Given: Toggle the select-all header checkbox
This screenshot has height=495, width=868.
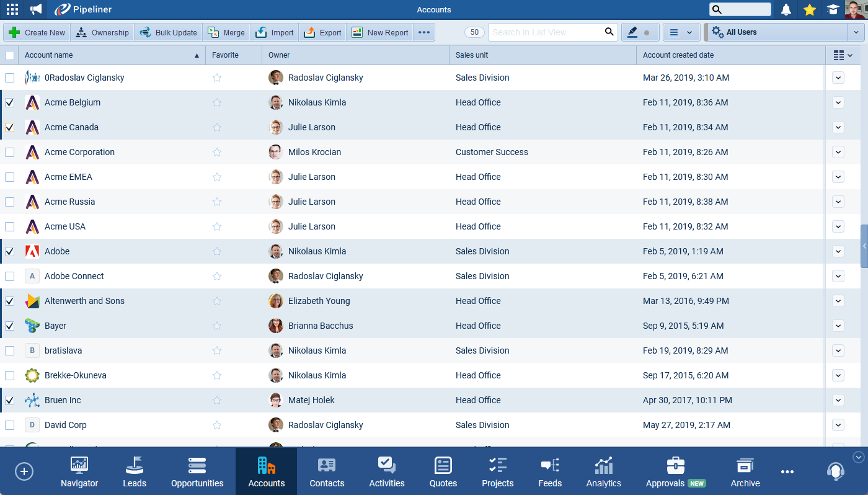Looking at the screenshot, I should 10,55.
